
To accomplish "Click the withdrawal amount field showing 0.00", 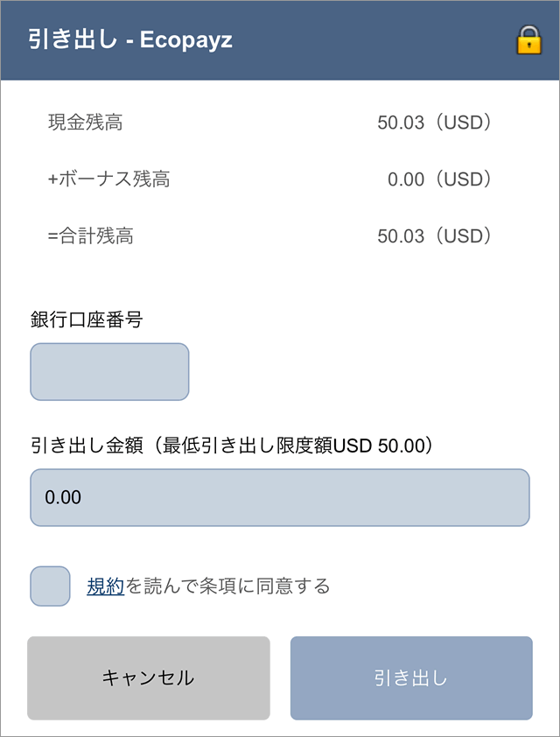I will 280,497.
